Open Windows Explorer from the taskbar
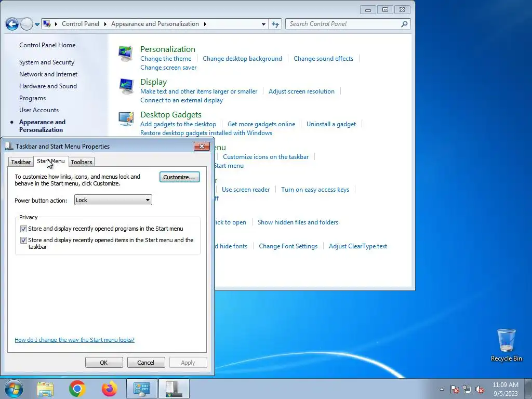The image size is (532, 399). (x=45, y=389)
